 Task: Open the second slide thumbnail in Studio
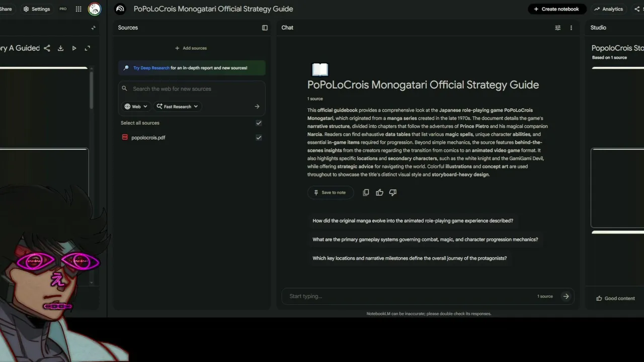(x=618, y=188)
